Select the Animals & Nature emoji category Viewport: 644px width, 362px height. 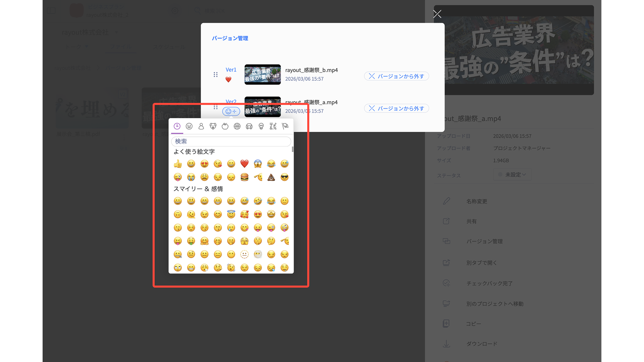(213, 126)
